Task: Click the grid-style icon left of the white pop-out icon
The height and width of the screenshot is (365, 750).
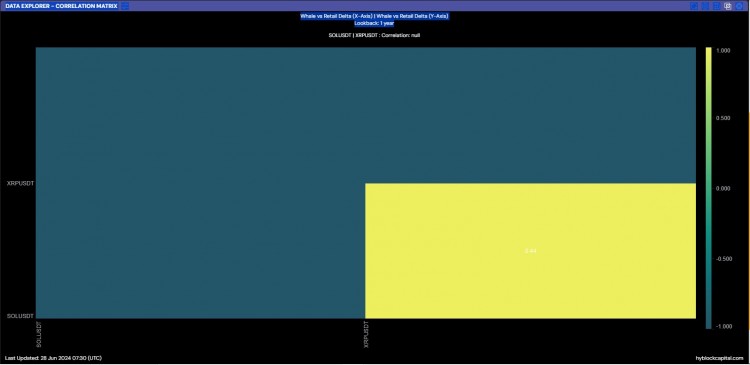Action: pos(716,6)
